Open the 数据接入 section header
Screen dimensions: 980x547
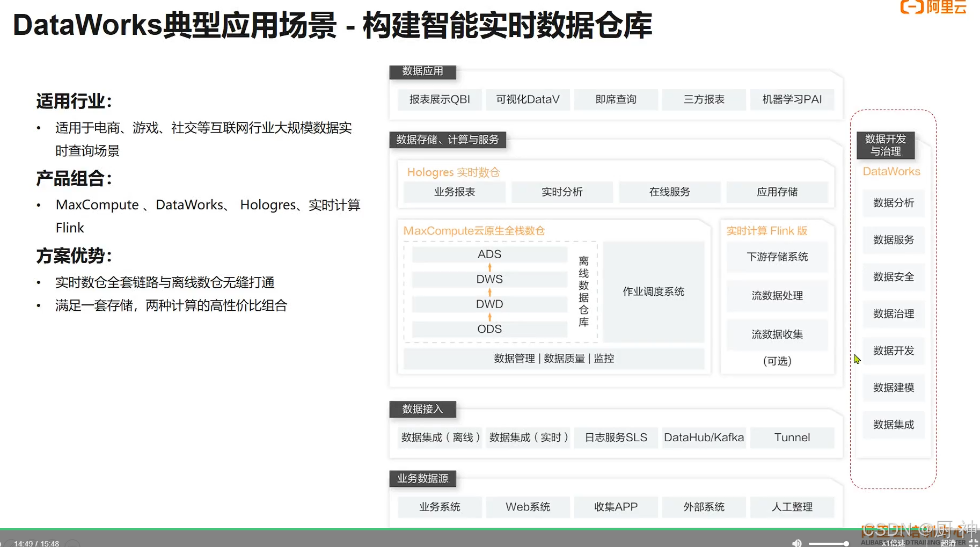(422, 409)
